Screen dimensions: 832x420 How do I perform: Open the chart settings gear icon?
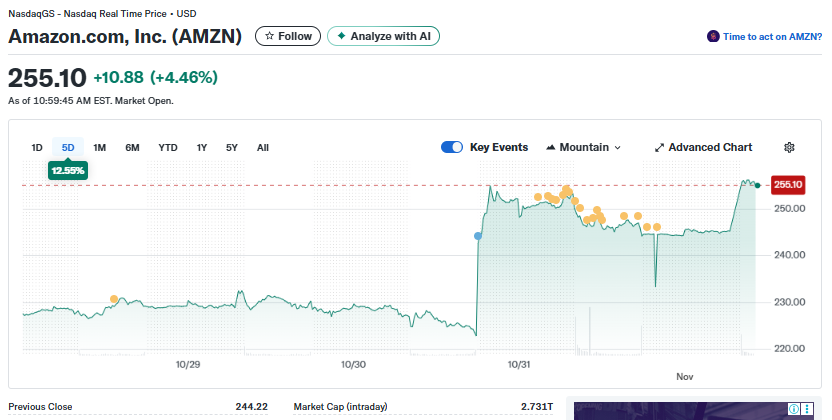tap(789, 147)
